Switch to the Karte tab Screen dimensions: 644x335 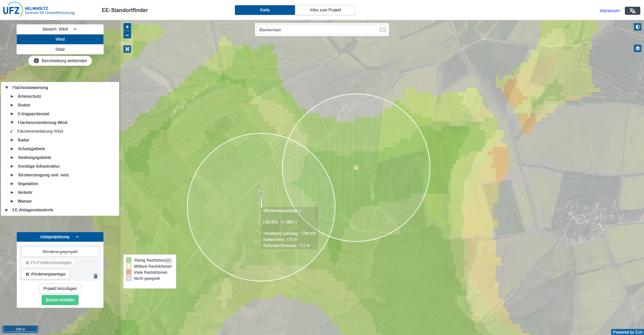(265, 10)
